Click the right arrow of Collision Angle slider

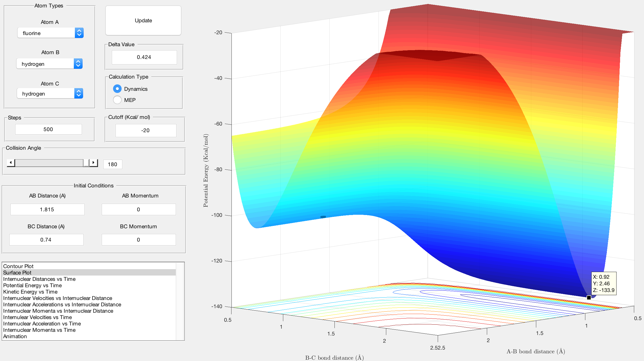(93, 163)
